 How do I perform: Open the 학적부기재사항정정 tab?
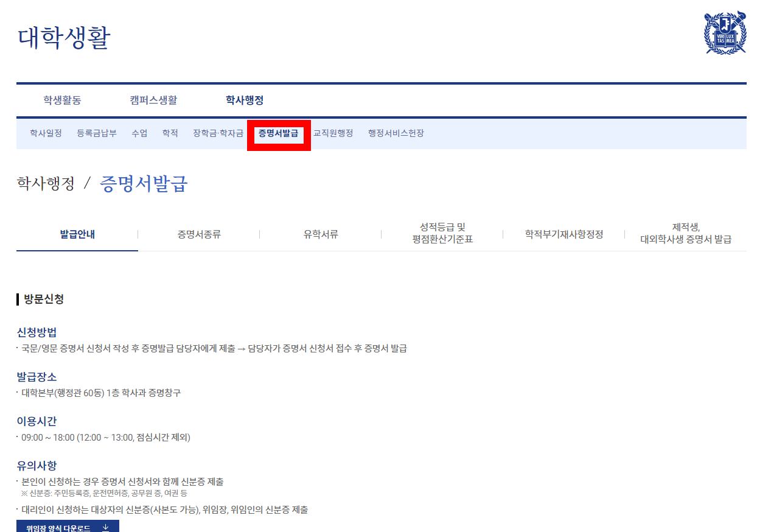(x=563, y=234)
